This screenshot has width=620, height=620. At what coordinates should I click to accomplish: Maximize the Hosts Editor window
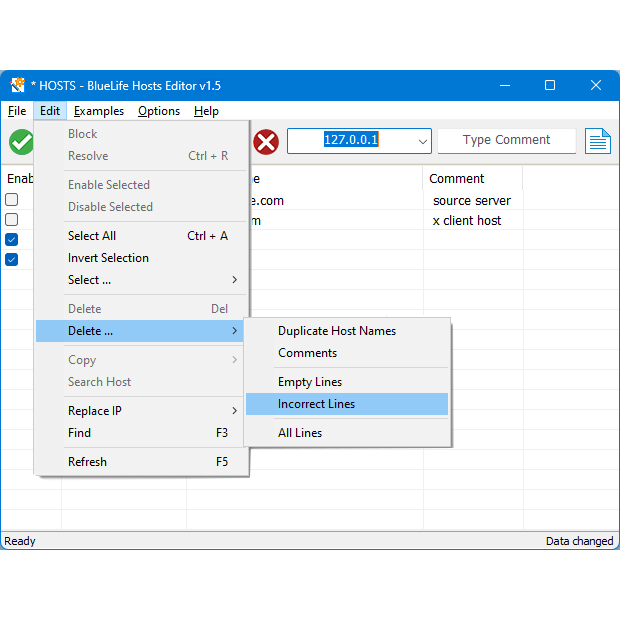pyautogui.click(x=550, y=85)
